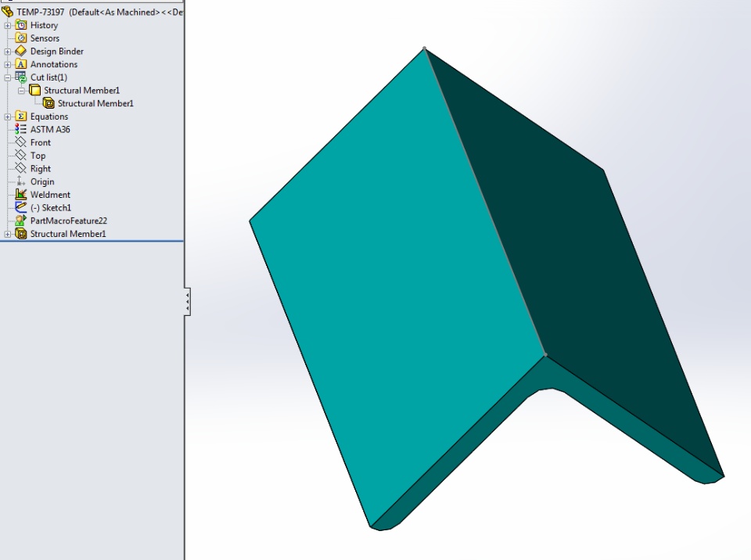Image resolution: width=751 pixels, height=560 pixels.
Task: Click the Front plane icon
Action: click(21, 142)
